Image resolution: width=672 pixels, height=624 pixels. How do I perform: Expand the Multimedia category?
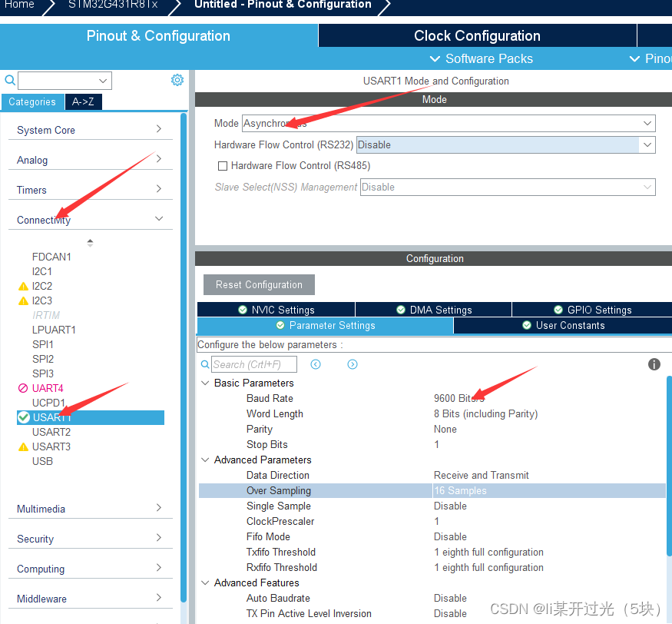(90, 509)
